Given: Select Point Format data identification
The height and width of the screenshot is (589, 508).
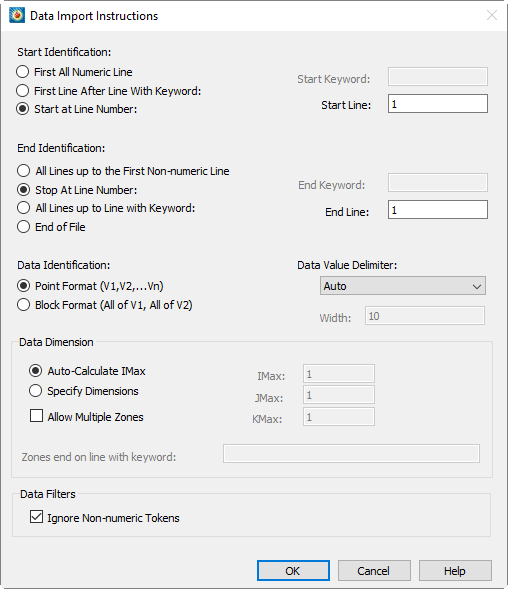Looking at the screenshot, I should 23,286.
